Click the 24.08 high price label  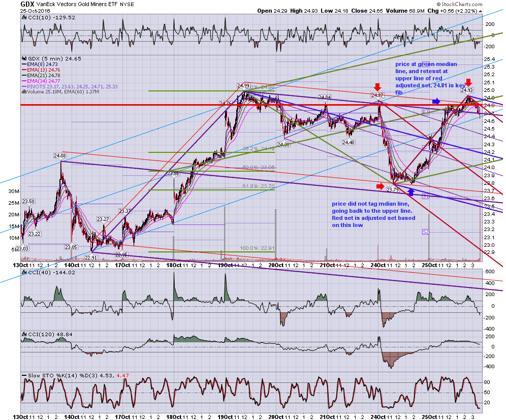[60, 156]
